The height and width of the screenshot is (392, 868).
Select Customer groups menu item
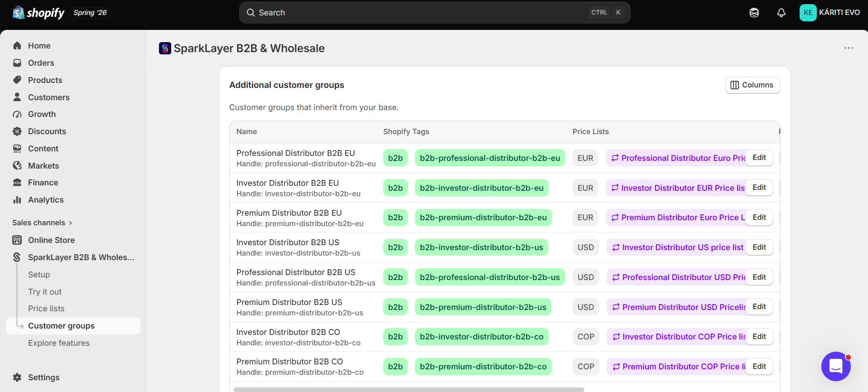[73, 326]
